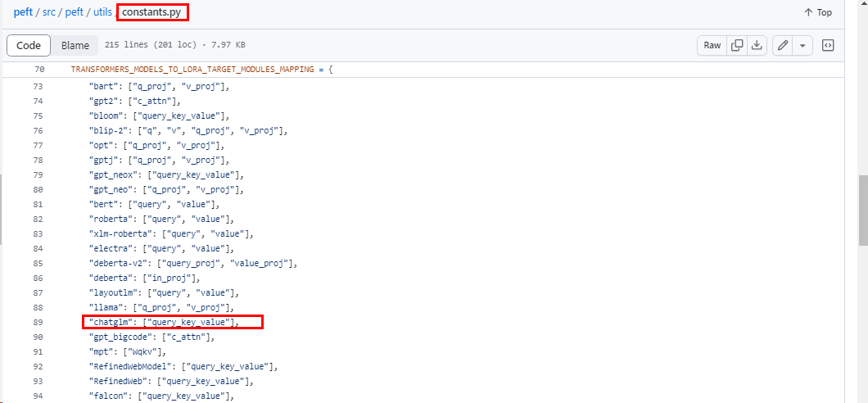Click the "gpt_bigcode" c_attn line
Viewport: 868px width, 403px height.
(151, 337)
